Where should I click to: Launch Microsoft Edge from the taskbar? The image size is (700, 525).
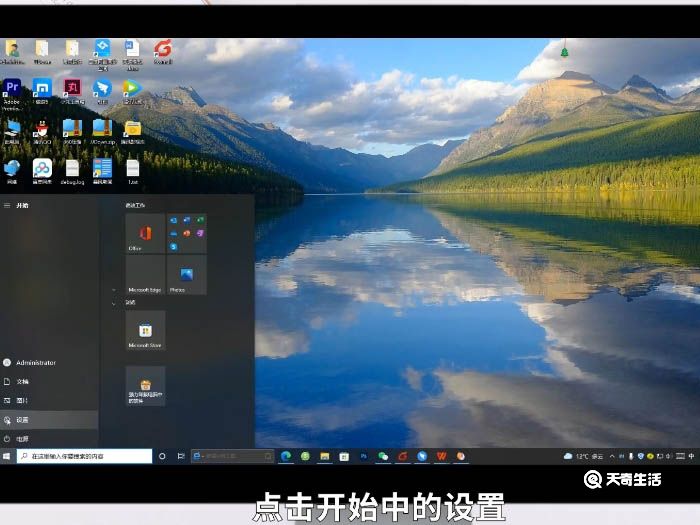click(x=286, y=456)
